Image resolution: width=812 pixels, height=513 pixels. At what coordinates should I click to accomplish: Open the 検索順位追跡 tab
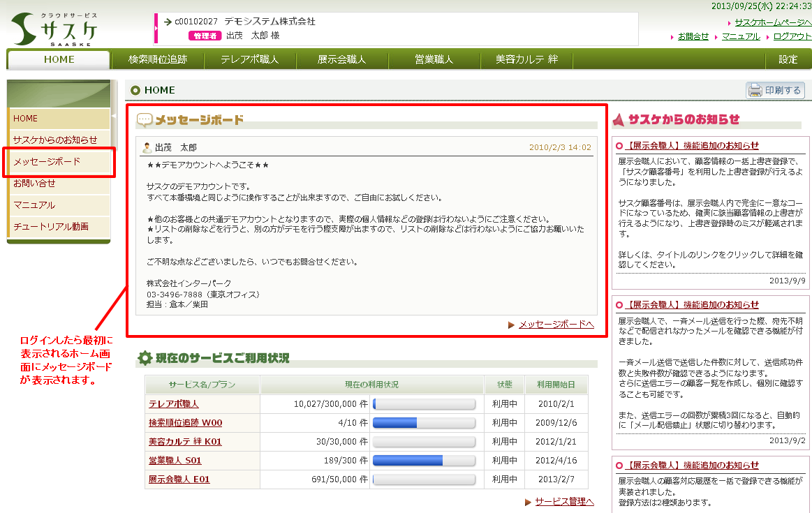click(x=158, y=59)
